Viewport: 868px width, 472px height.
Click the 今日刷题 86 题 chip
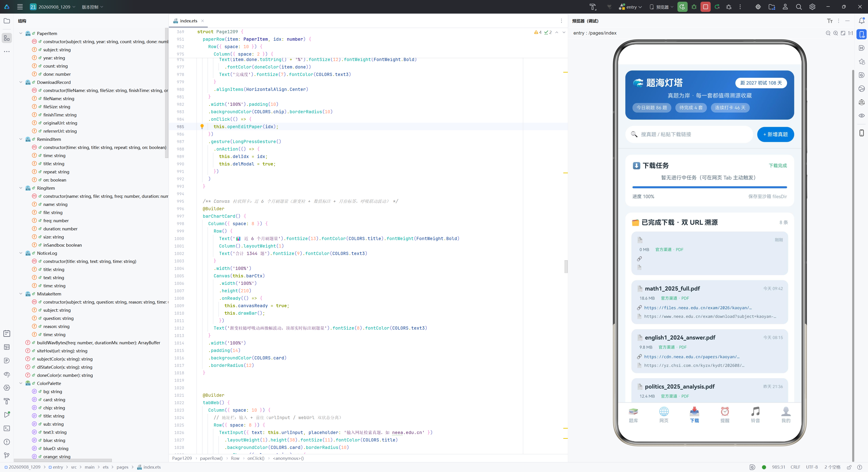coord(652,108)
